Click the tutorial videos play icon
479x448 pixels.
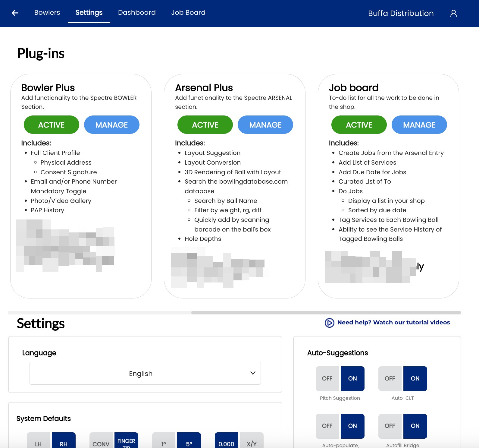(x=329, y=323)
